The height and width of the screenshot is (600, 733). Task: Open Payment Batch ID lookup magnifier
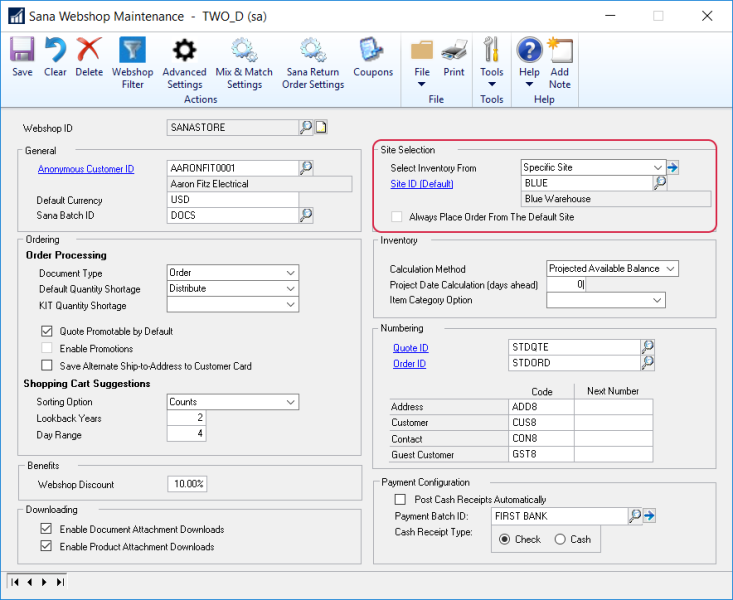point(635,516)
